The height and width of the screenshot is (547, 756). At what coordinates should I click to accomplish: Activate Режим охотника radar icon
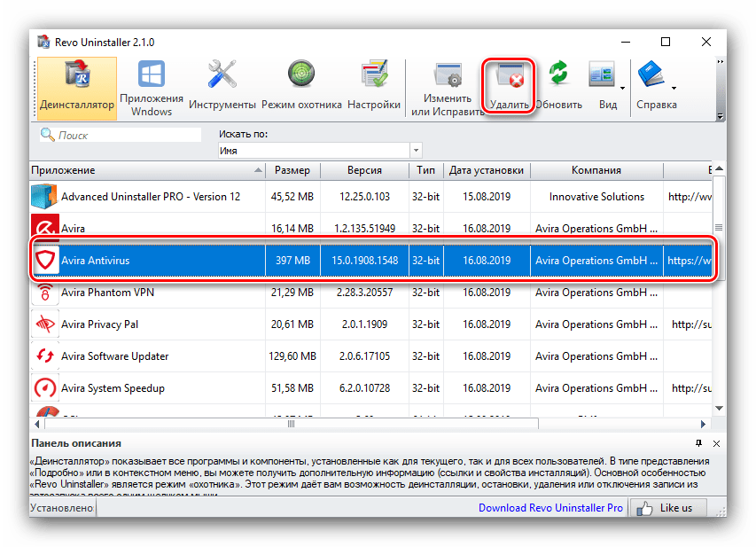301,74
